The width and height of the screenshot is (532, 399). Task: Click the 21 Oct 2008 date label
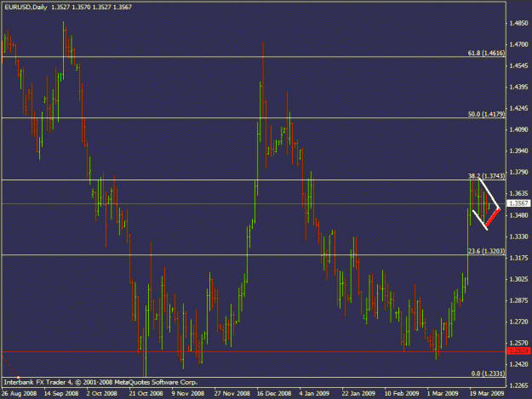coord(146,394)
